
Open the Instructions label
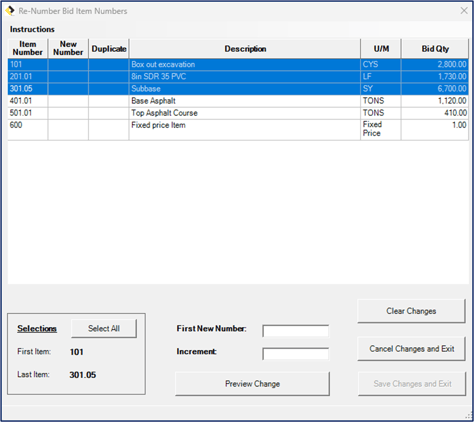32,29
